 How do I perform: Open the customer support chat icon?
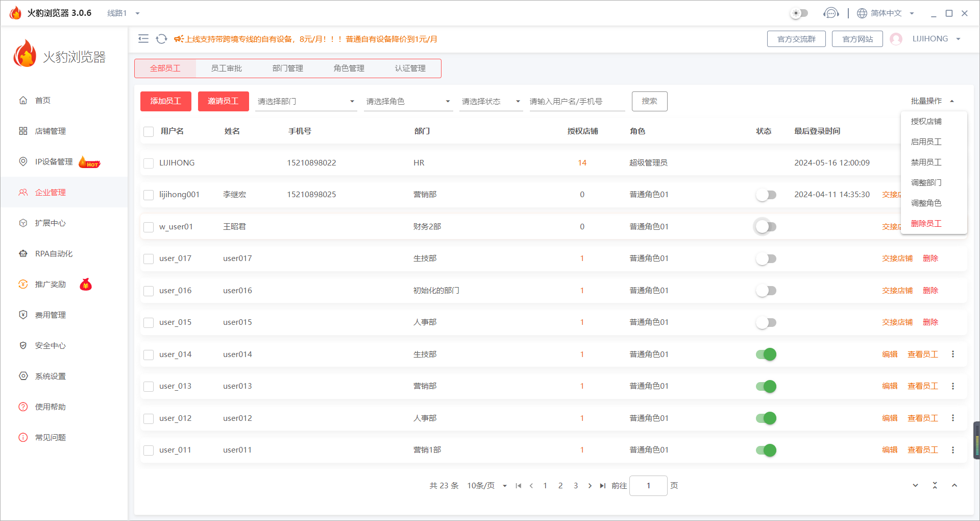[831, 13]
